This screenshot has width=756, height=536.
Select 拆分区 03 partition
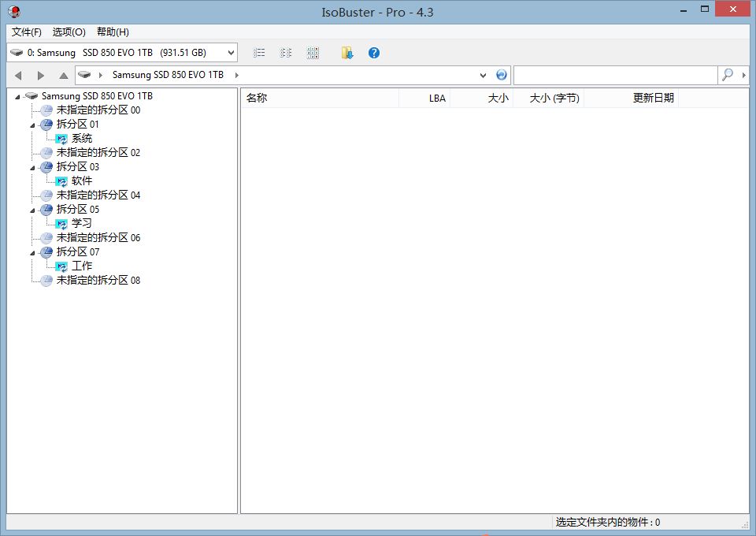(78, 166)
